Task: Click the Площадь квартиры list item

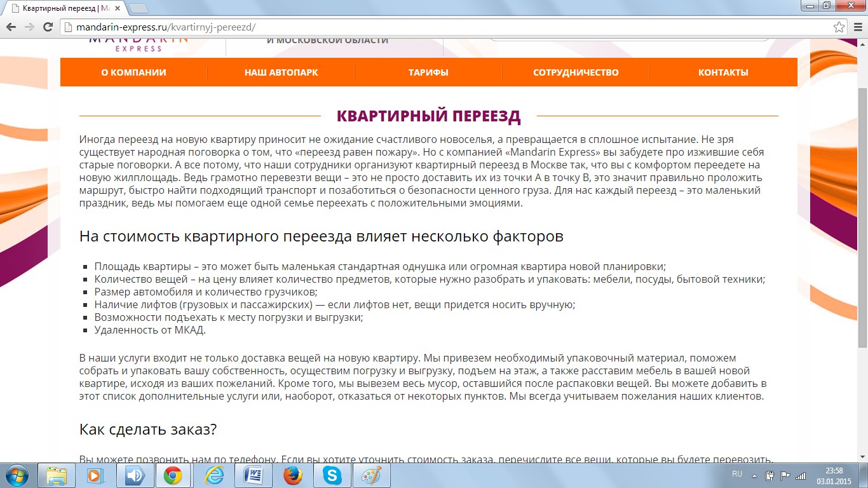Action: tap(380, 267)
